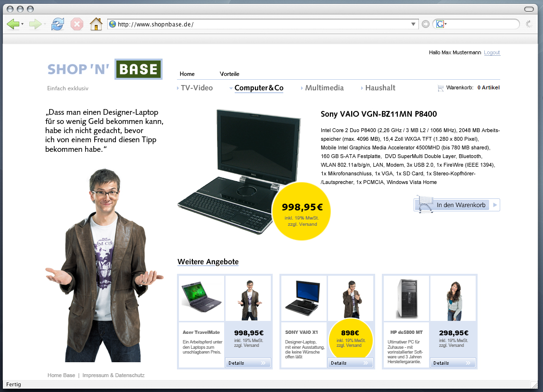543x392 pixels.
Task: Click the Weitere Angebote heading
Action: tap(208, 261)
